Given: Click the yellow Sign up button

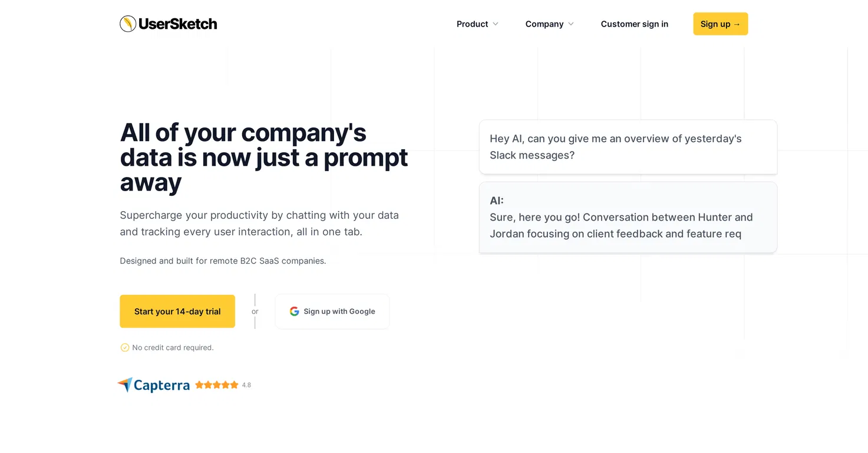Looking at the screenshot, I should click(721, 24).
